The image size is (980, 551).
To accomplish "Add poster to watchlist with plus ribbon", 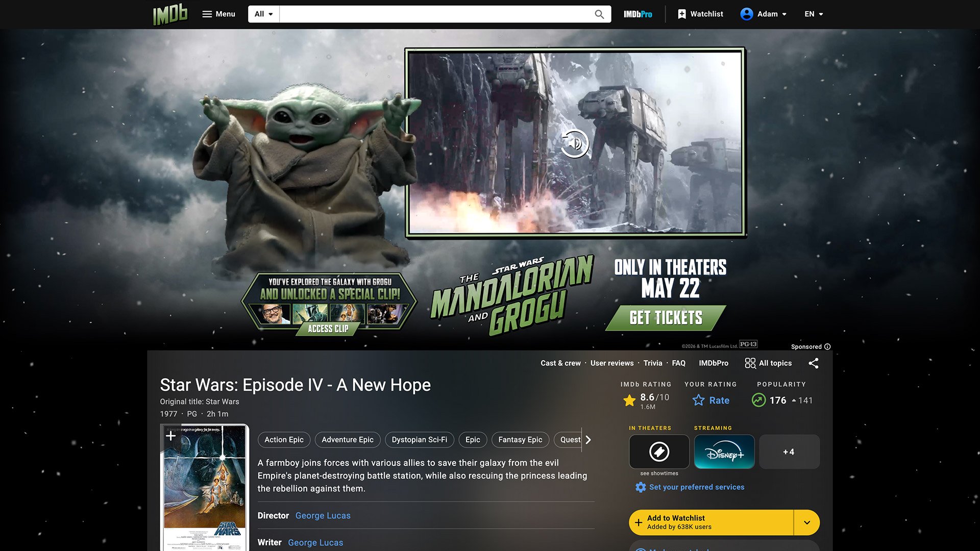I will (x=170, y=435).
